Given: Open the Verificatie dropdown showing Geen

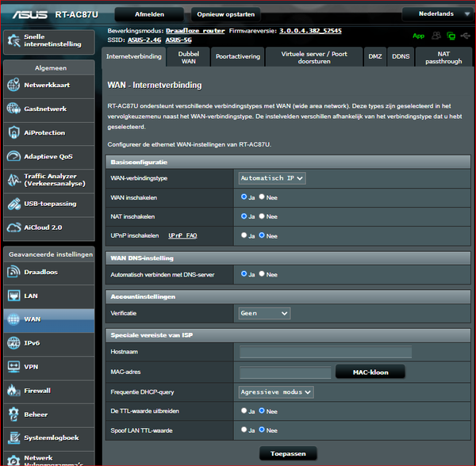Looking at the screenshot, I should (x=264, y=313).
